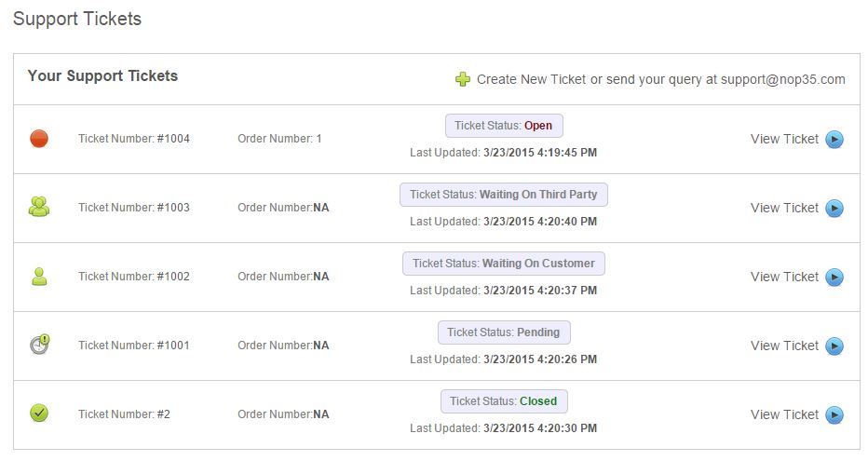
Task: Click the single green person icon for ticket #1002
Action: coord(38,277)
